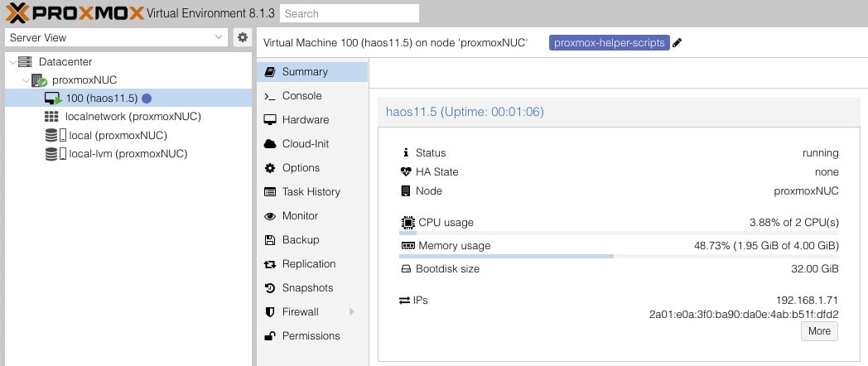Screen dimensions: 868x366
Task: Collapse the Datacenter tree node
Action: [12, 62]
